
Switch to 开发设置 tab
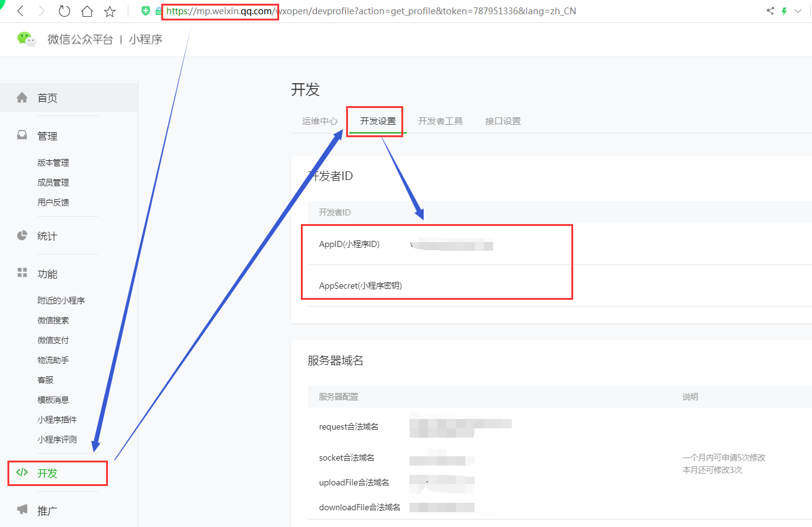click(x=378, y=121)
